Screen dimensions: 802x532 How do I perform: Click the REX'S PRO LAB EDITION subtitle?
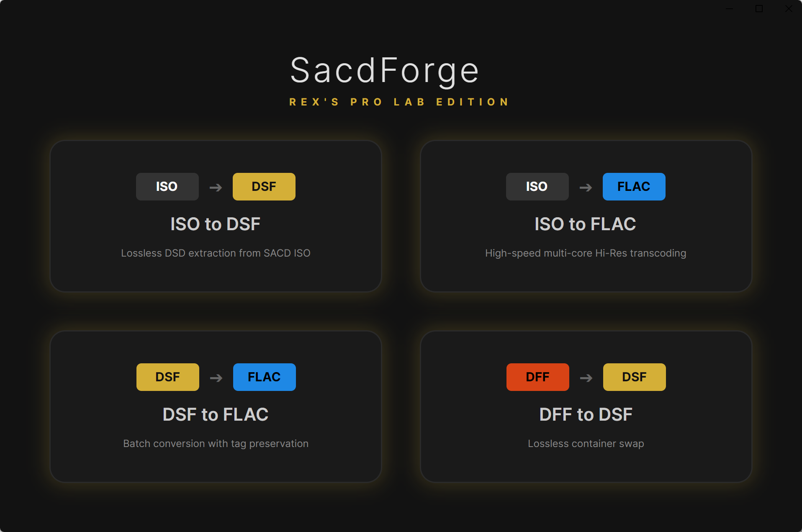(399, 101)
